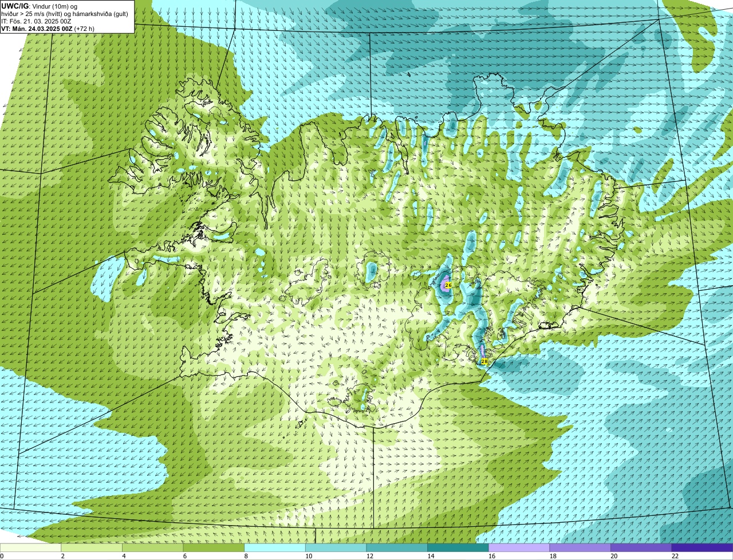Click the 14–16 m/s dark teal legend swatch
Viewport: 733px width, 560px height.
point(458,547)
